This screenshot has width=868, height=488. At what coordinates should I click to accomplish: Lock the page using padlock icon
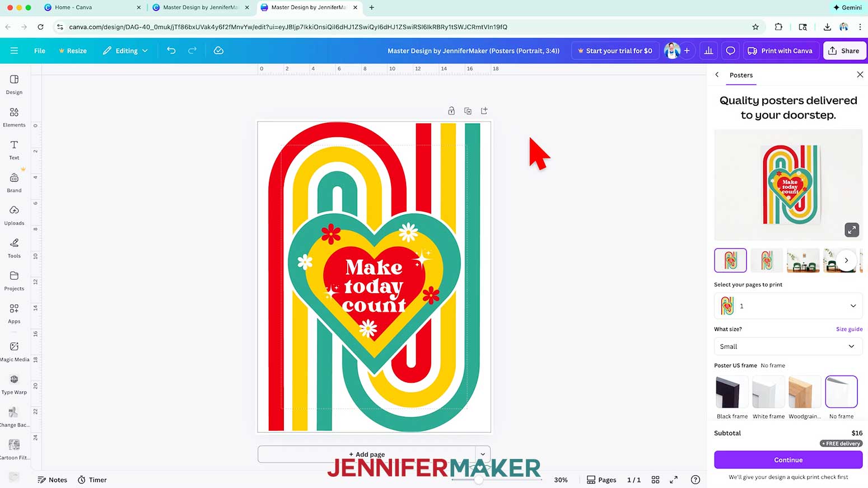451,111
